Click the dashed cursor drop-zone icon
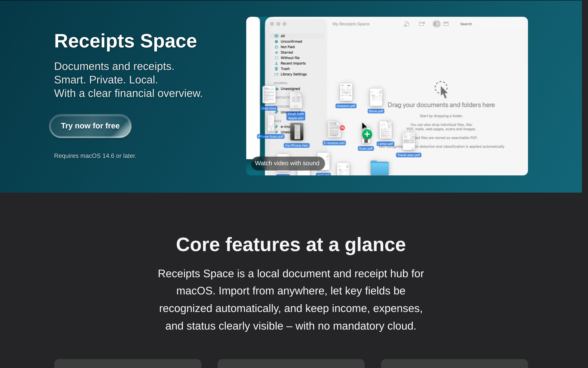The height and width of the screenshot is (368, 588). 441,89
